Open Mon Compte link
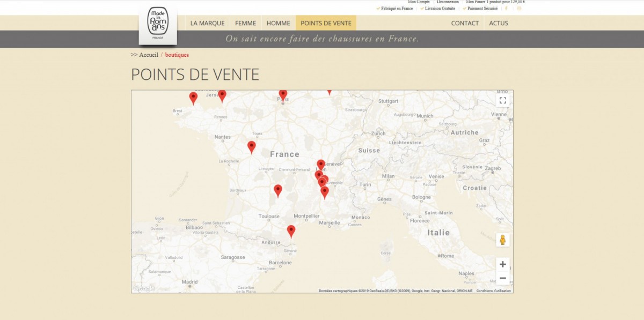This screenshot has height=320, width=644. pos(419,2)
